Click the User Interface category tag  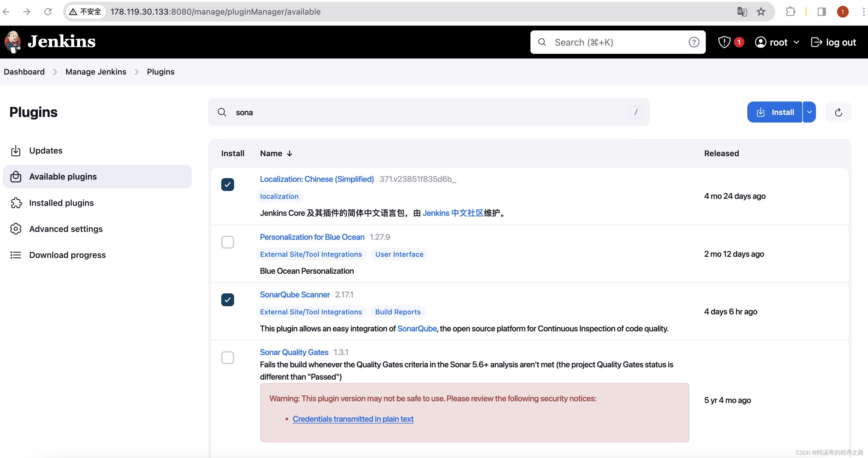(x=399, y=254)
